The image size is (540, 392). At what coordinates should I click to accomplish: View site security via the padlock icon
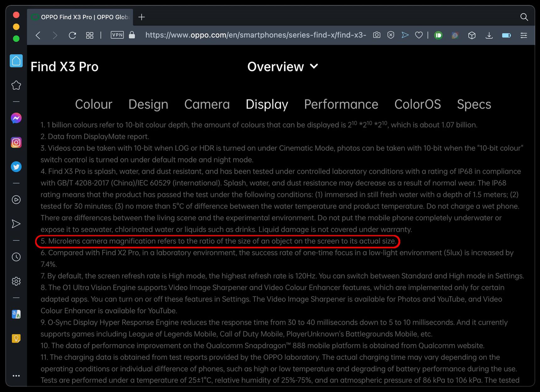point(132,35)
